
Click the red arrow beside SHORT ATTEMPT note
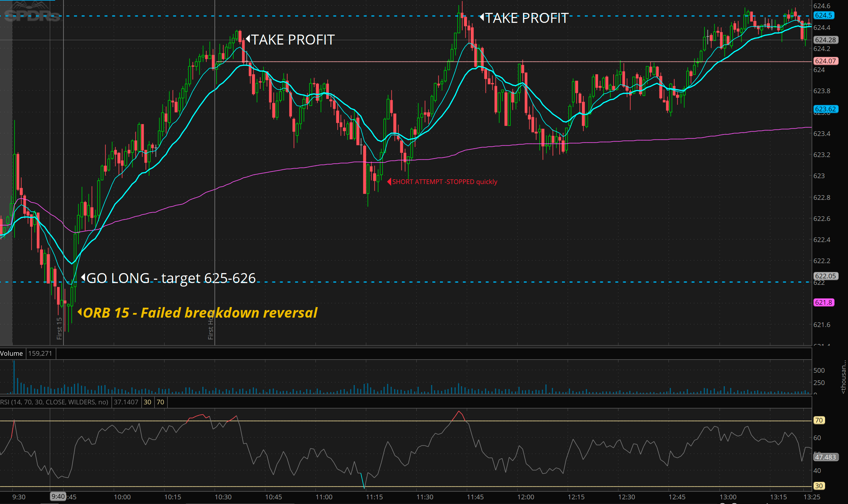(389, 182)
